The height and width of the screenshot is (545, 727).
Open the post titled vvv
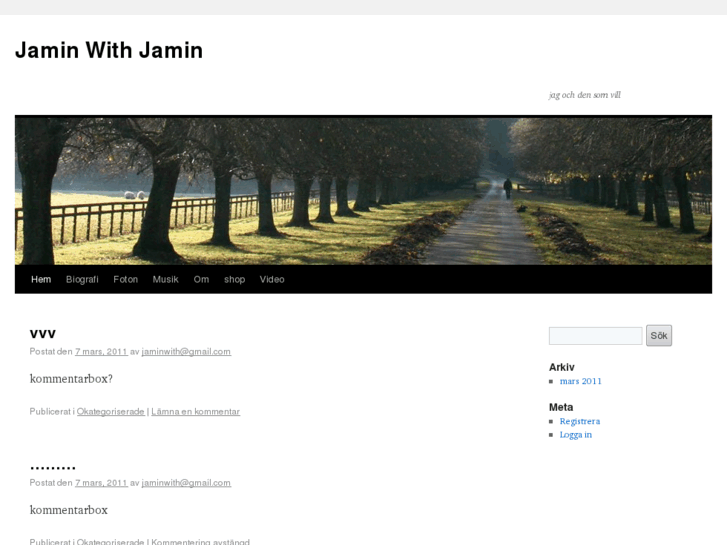43,334
